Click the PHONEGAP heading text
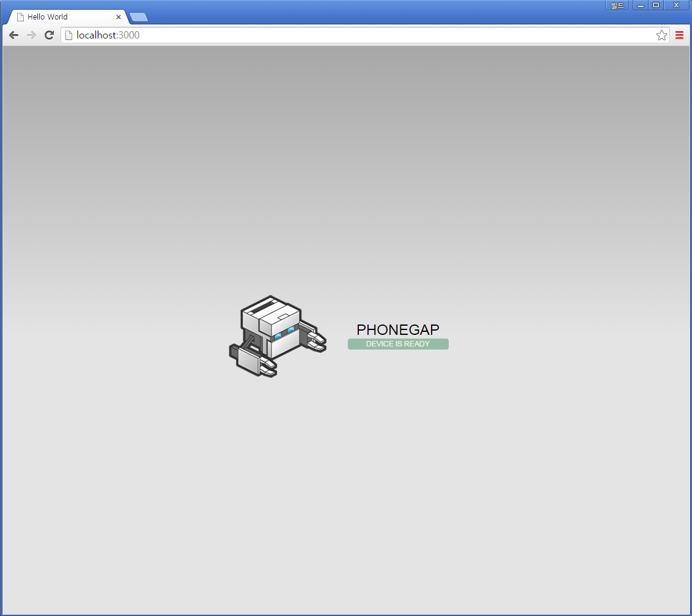Screen dimensions: 692x616 [397, 329]
